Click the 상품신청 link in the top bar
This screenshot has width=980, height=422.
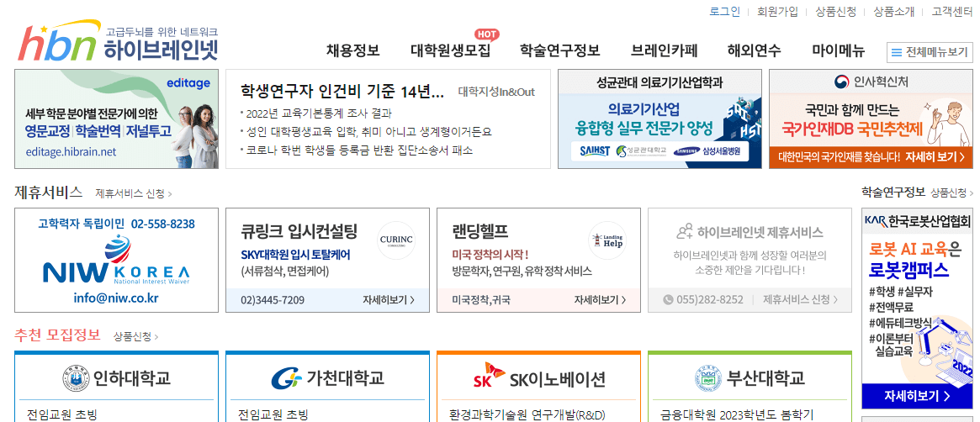click(x=835, y=11)
